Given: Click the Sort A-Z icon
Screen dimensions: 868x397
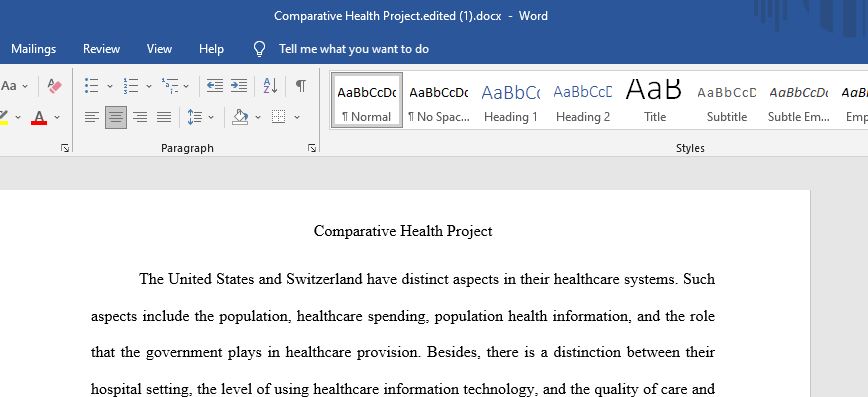Looking at the screenshot, I should 270,86.
